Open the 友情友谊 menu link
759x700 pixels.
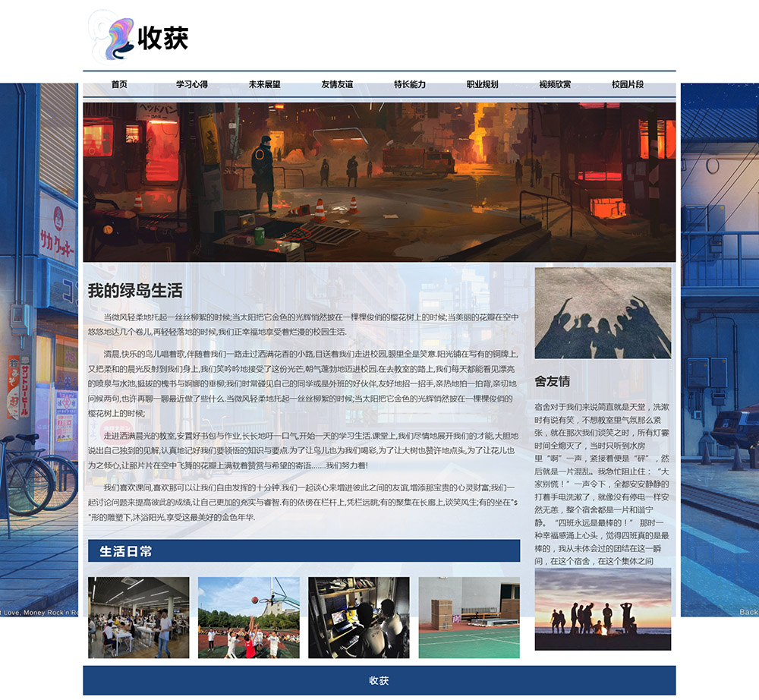tap(337, 84)
